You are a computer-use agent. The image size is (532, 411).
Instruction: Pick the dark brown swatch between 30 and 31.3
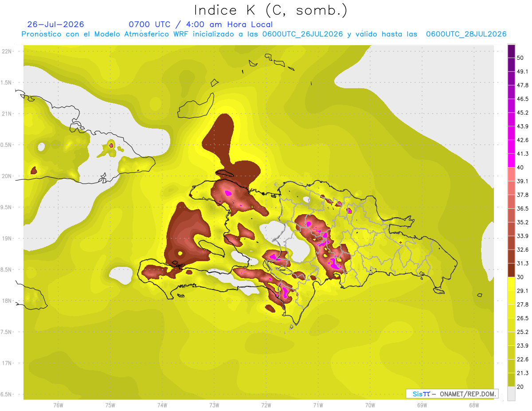(x=512, y=270)
